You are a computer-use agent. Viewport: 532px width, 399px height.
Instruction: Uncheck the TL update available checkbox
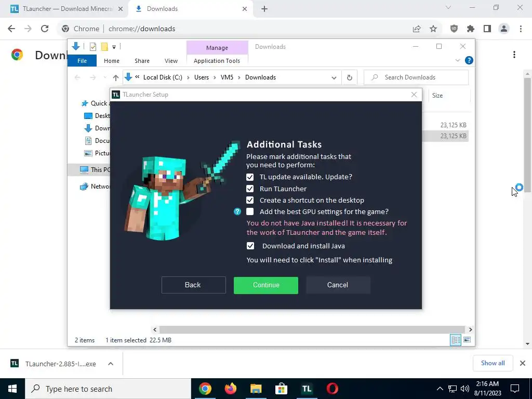pos(250,177)
